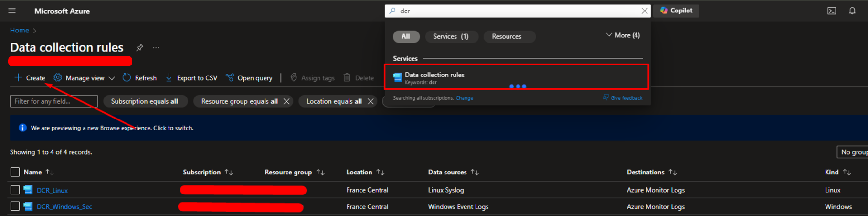Viewport: 868px width, 216px height.
Task: Open the hamburger portal menu
Action: (x=12, y=11)
